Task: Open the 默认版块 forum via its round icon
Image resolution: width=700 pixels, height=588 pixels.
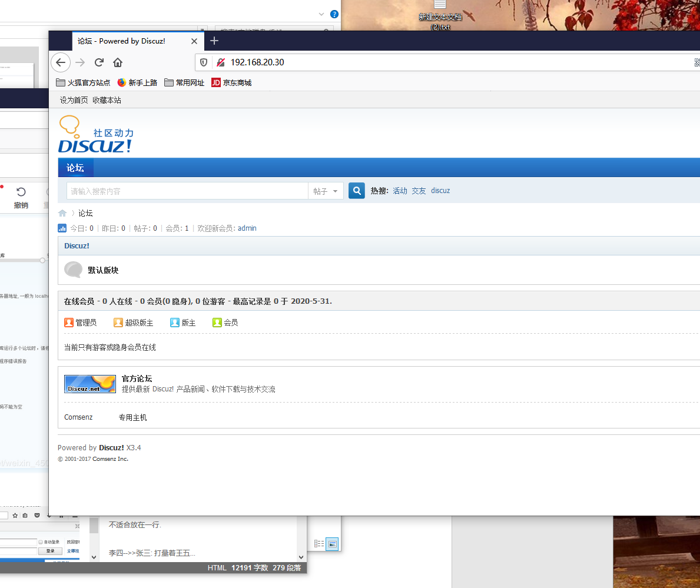Action: pyautogui.click(x=73, y=269)
